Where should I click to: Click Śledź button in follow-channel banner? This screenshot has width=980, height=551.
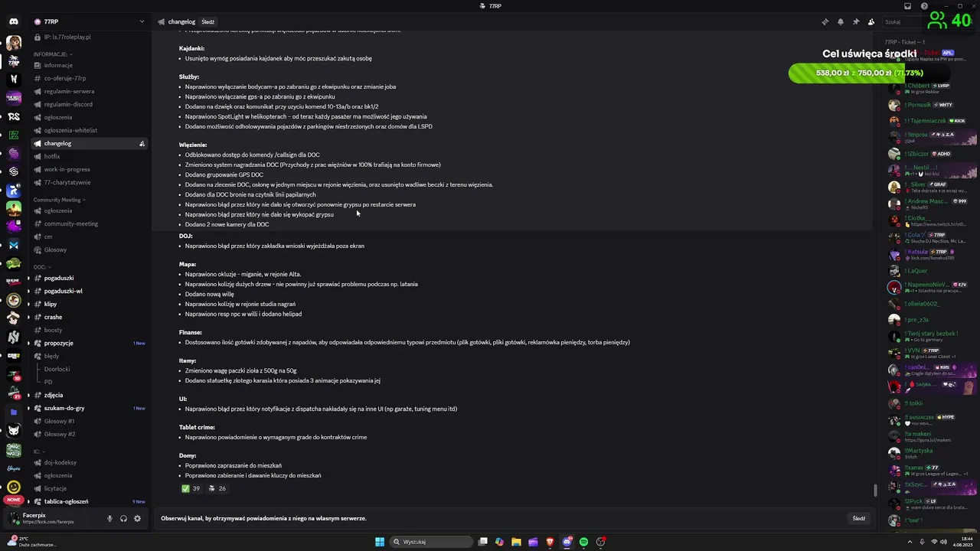(859, 518)
